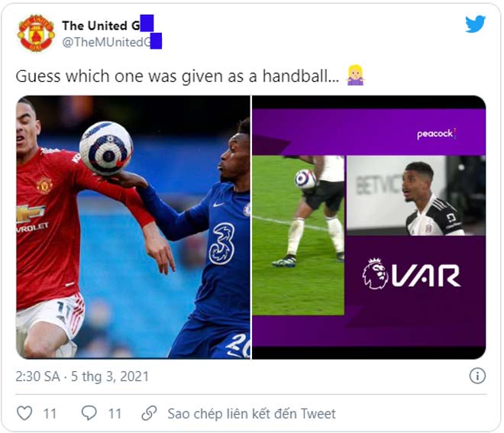Click the Premier League lion logo

point(375,273)
